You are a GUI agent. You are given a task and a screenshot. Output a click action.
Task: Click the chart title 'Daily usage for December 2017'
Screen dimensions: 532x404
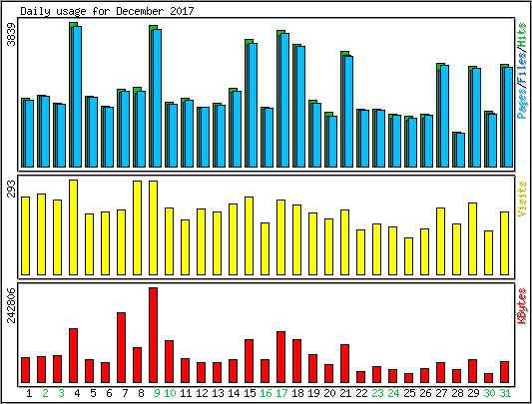tap(107, 11)
